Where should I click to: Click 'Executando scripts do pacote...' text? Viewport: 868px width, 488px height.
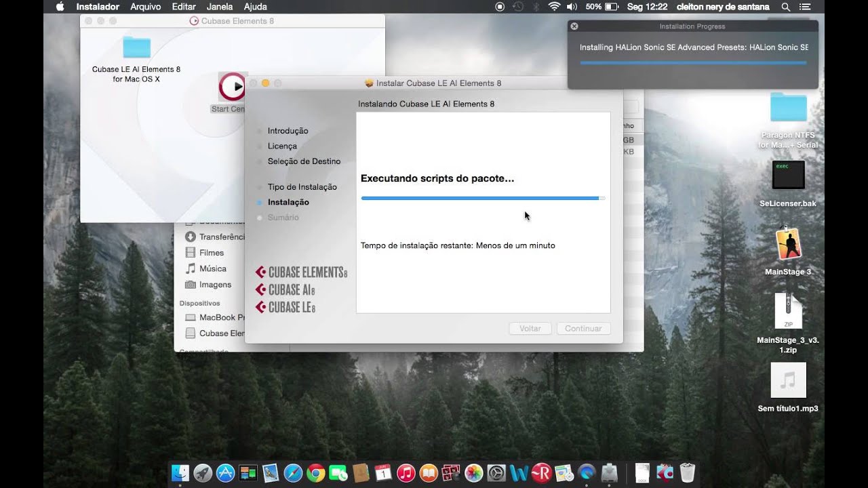pos(437,179)
